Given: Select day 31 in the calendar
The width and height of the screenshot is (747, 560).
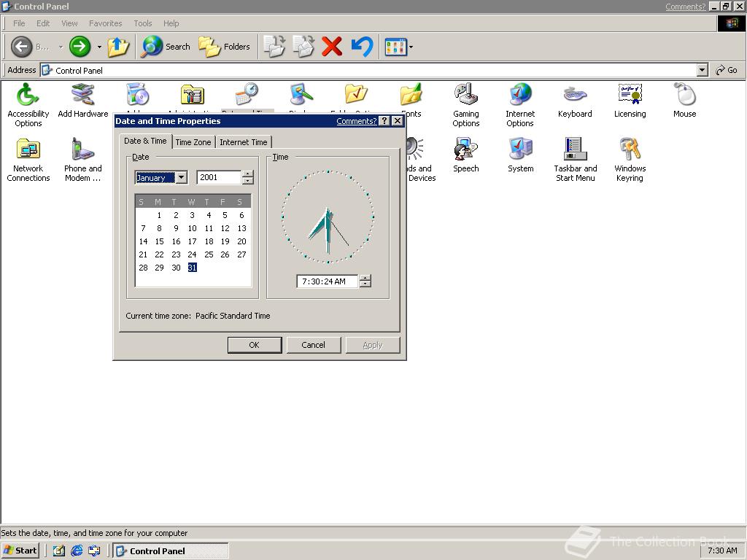Looking at the screenshot, I should [x=192, y=268].
